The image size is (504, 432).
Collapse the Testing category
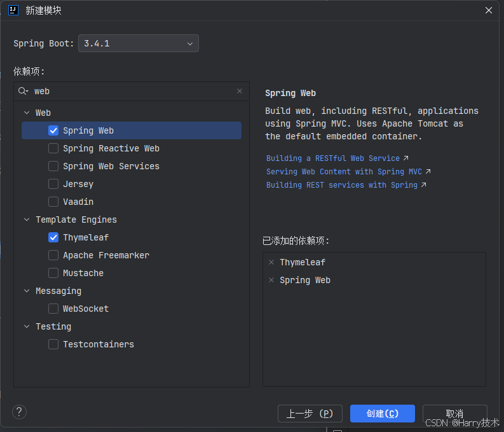pyautogui.click(x=27, y=326)
